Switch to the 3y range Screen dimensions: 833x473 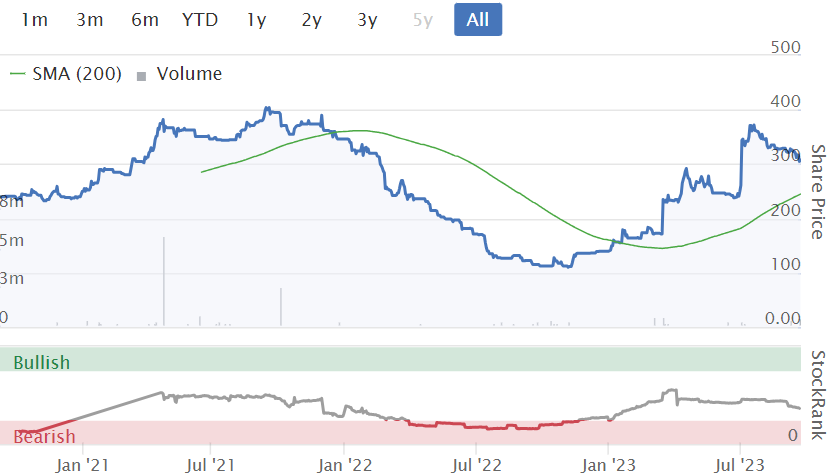pos(367,19)
